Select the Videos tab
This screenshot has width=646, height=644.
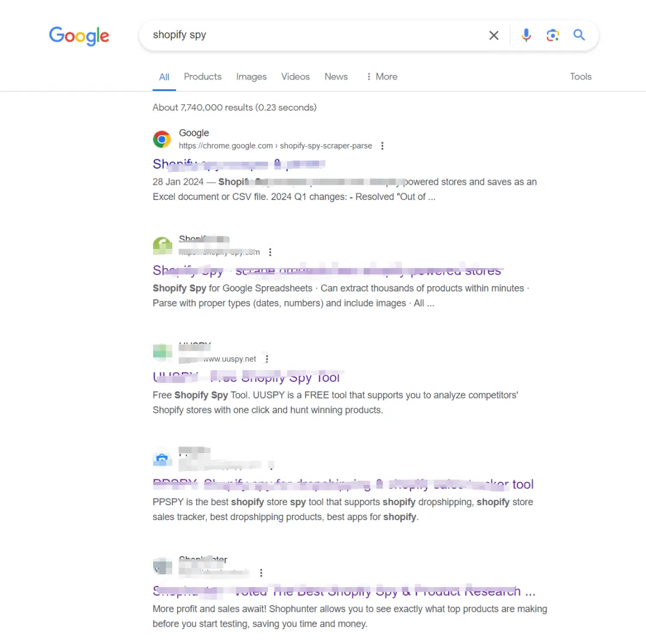click(x=295, y=77)
